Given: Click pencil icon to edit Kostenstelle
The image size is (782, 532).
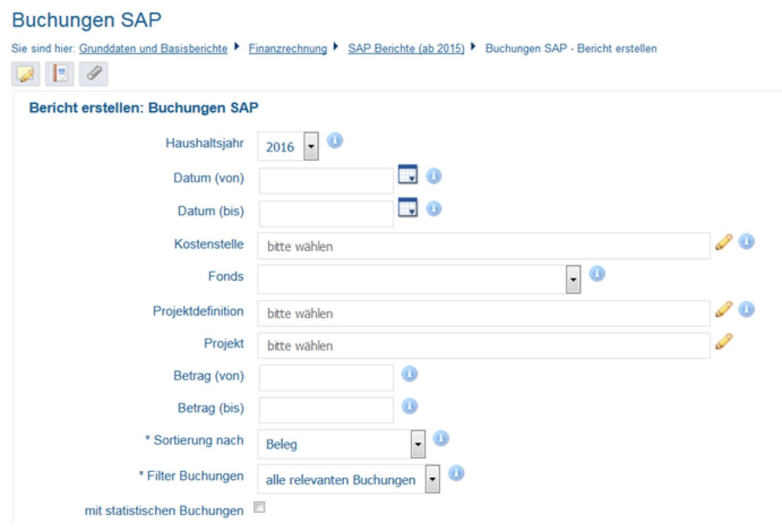Looking at the screenshot, I should click(x=724, y=242).
